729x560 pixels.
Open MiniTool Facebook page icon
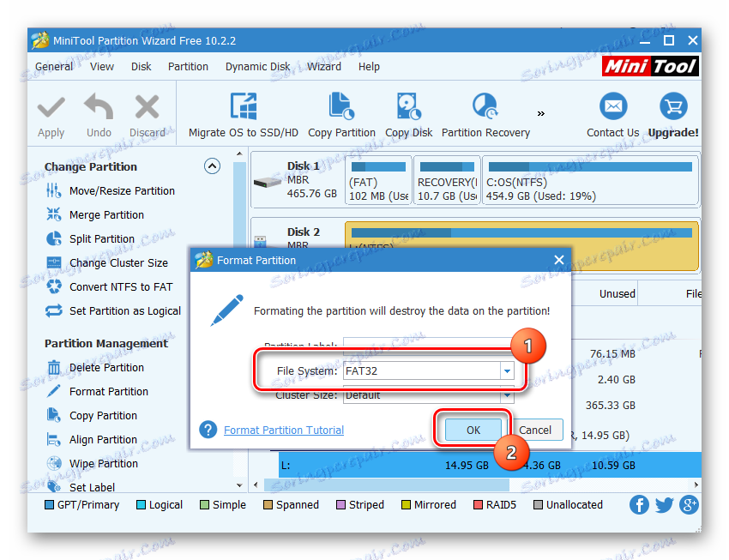pyautogui.click(x=639, y=505)
